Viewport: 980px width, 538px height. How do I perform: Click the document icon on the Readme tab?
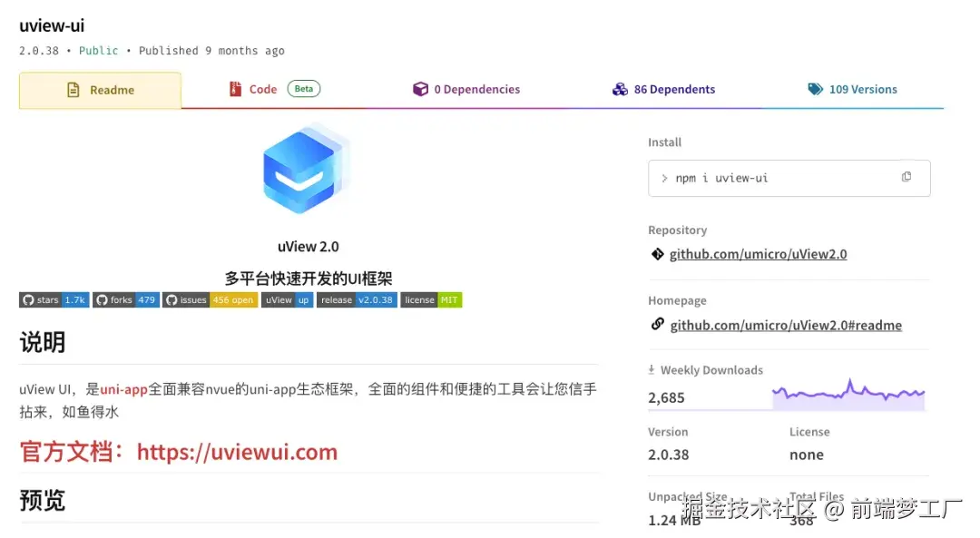pyautogui.click(x=73, y=90)
